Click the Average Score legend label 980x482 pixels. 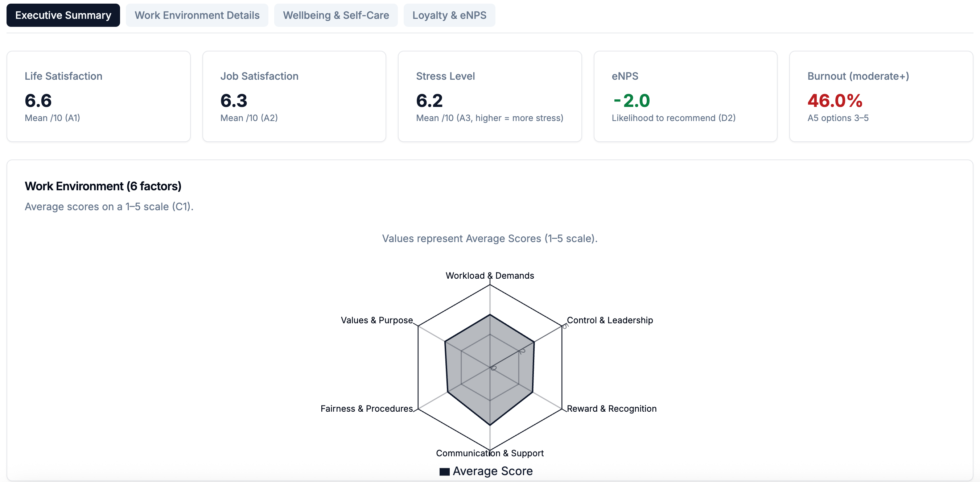pyautogui.click(x=493, y=471)
